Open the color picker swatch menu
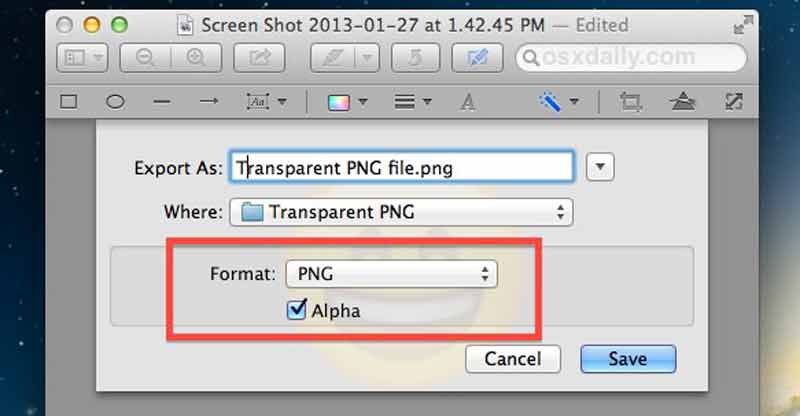Screen dimensions: 800x416 pos(347,101)
